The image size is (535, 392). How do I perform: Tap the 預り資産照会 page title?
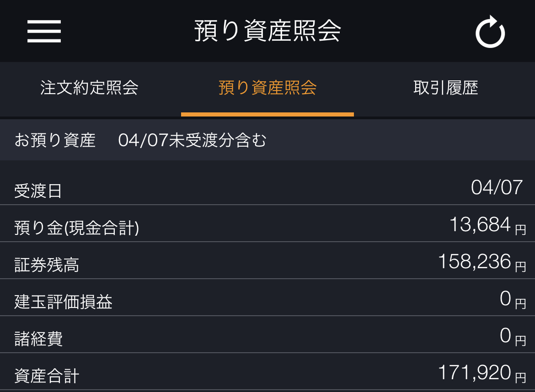tap(267, 31)
